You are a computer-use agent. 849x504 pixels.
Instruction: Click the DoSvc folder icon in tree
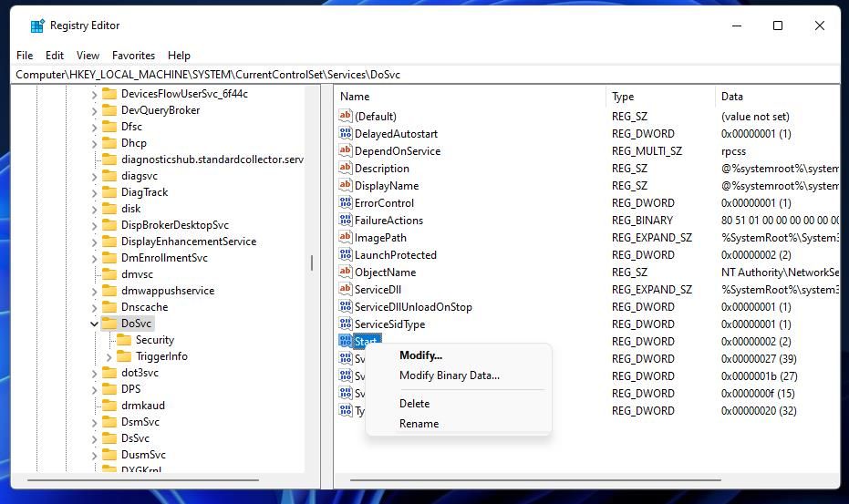pyautogui.click(x=109, y=324)
